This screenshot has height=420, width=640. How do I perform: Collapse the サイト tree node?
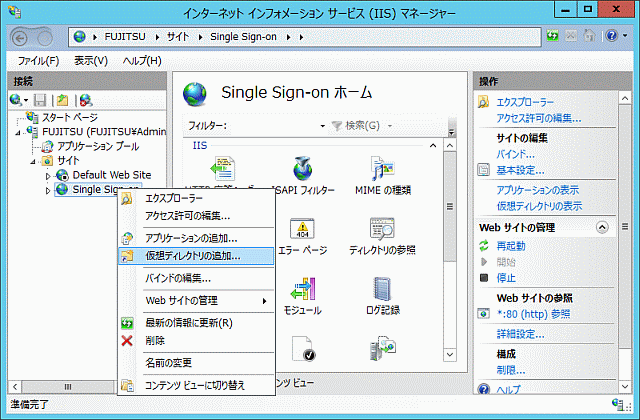coord(33,162)
